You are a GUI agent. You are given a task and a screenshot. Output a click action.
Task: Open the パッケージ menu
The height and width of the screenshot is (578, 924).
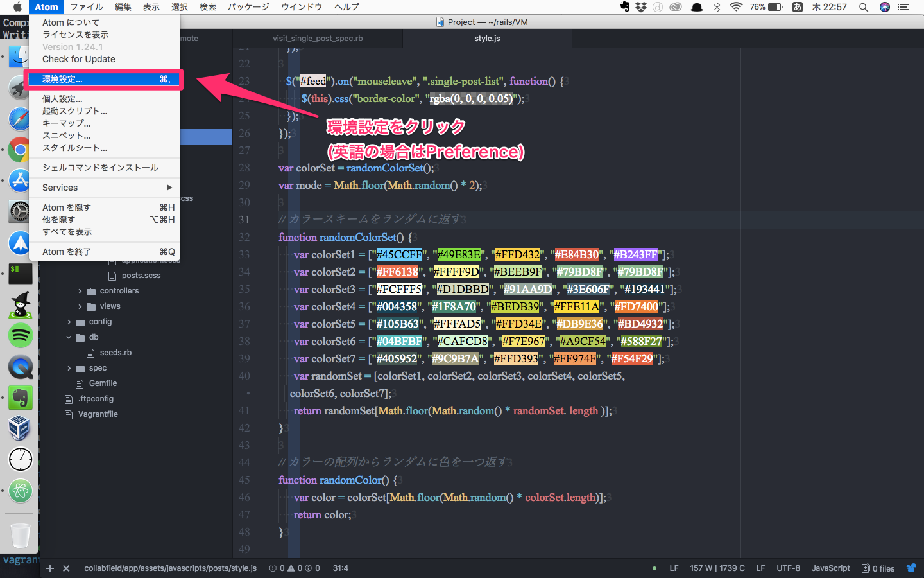pyautogui.click(x=248, y=7)
